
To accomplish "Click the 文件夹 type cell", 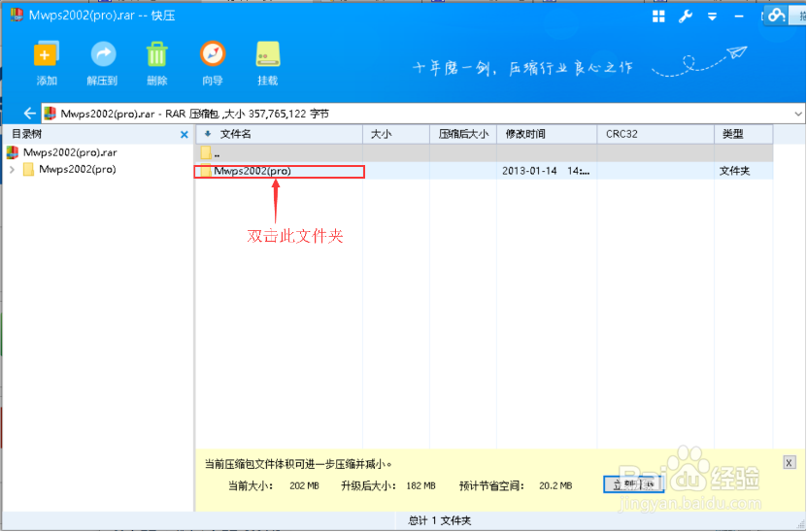I will [734, 171].
